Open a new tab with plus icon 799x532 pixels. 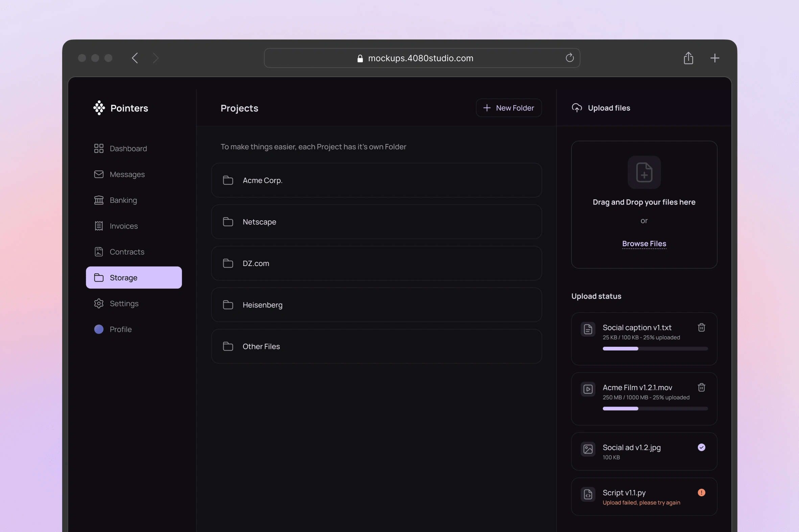[714, 58]
